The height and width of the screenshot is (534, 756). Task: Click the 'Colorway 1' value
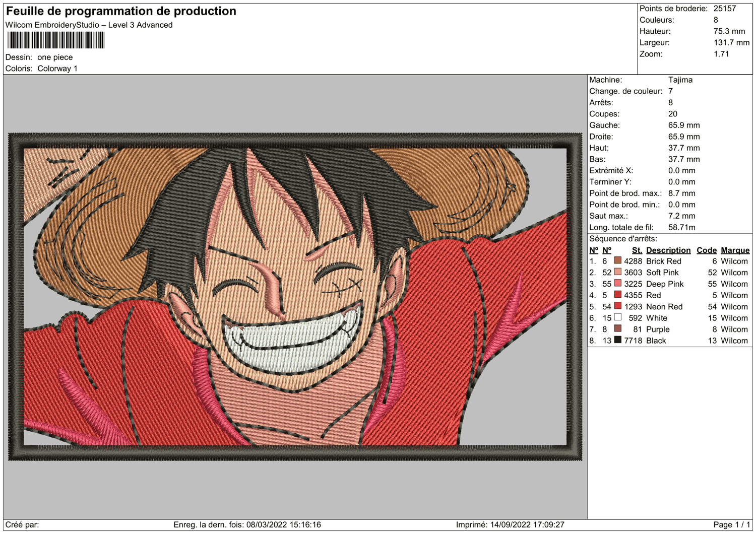tap(57, 69)
